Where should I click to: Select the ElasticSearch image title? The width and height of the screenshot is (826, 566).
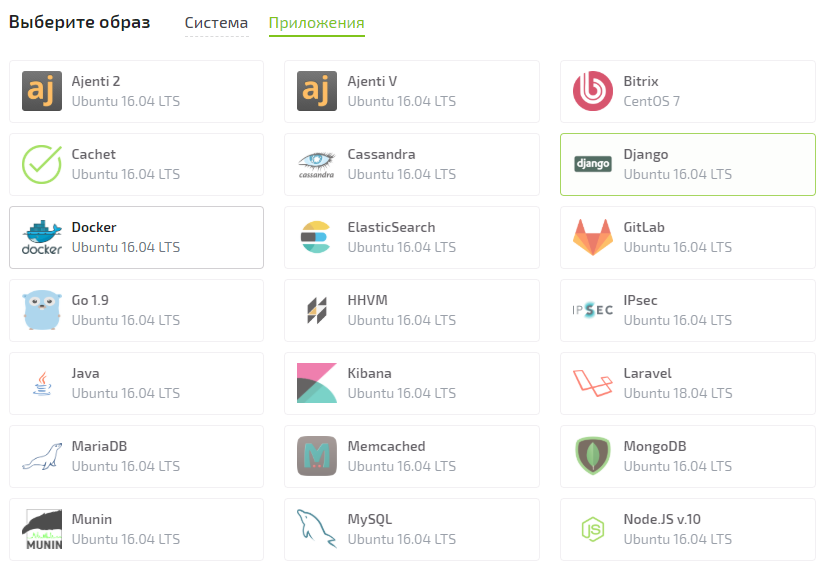(x=391, y=227)
